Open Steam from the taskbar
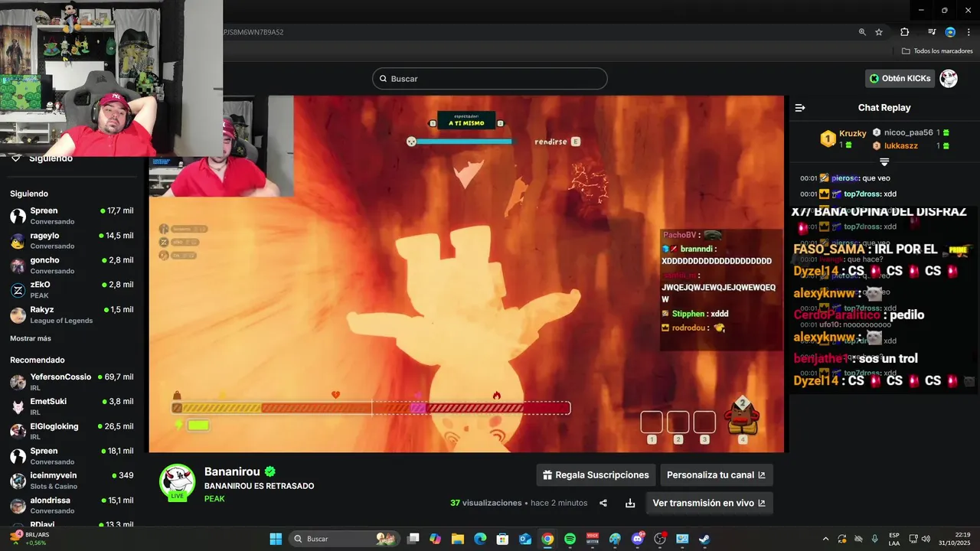 coord(704,539)
